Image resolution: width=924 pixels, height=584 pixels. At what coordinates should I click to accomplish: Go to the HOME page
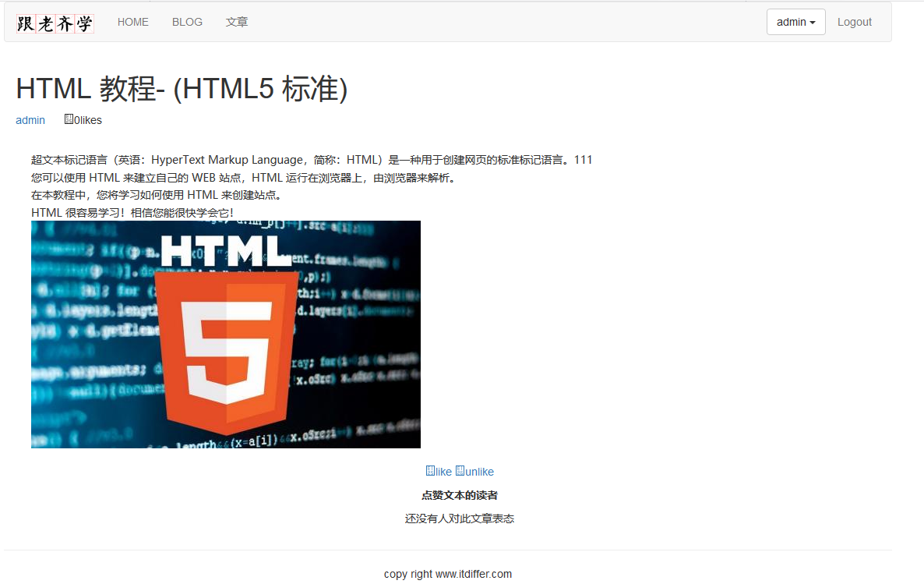coord(132,22)
